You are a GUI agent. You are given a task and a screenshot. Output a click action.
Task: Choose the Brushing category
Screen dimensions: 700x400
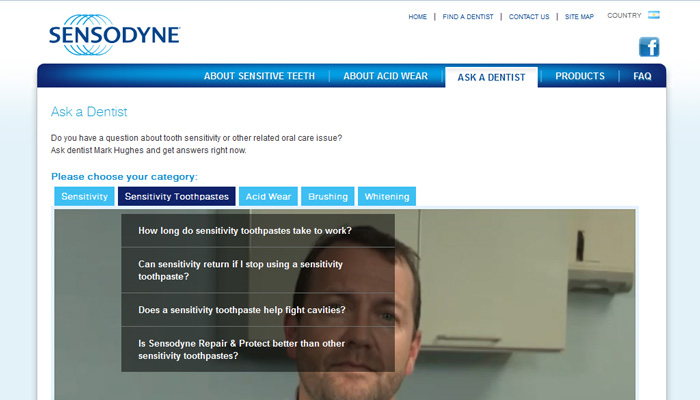click(x=328, y=196)
